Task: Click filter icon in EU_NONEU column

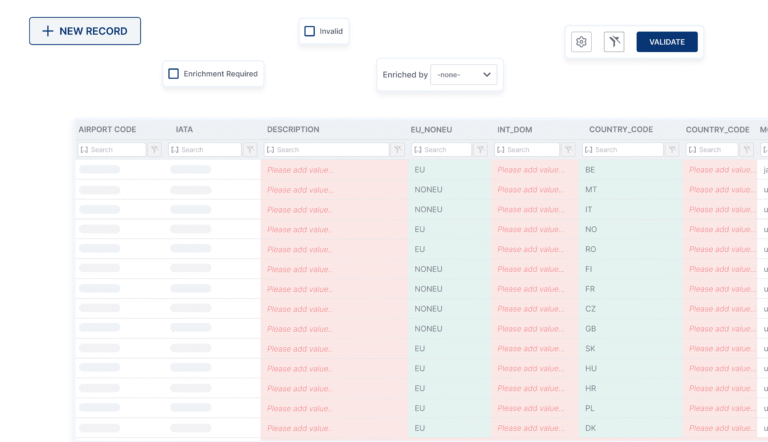Action: [480, 150]
